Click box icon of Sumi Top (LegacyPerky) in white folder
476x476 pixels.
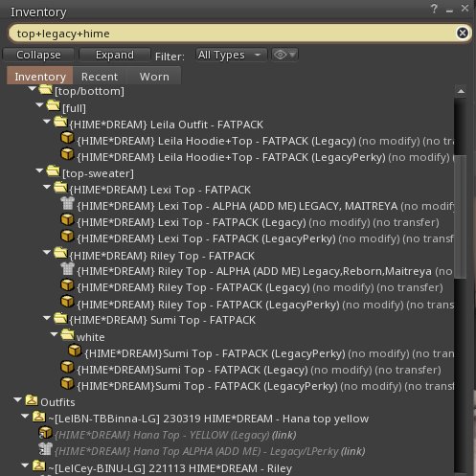click(x=75, y=351)
